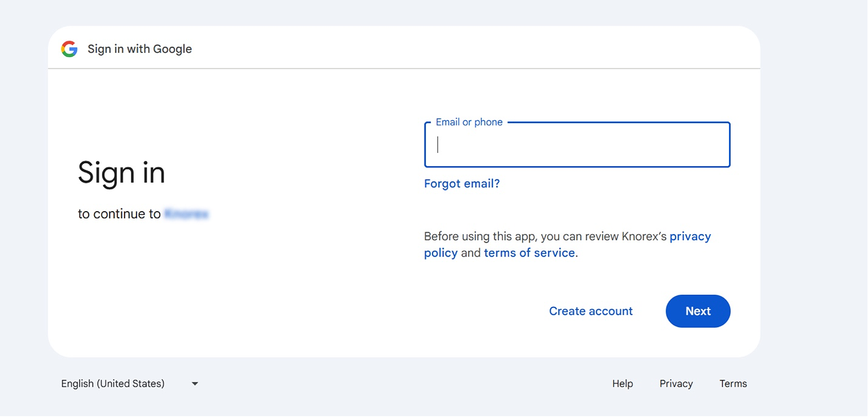Click the word 'policy' on the second line

coord(441,253)
